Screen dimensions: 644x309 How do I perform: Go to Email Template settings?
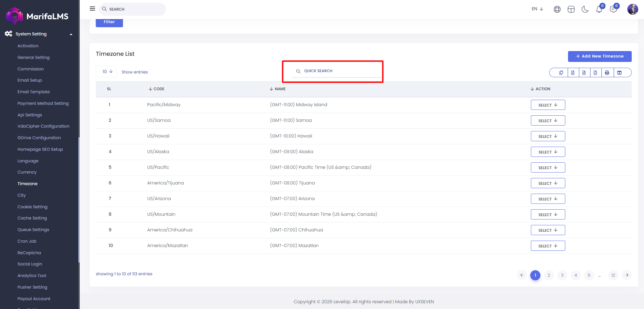tap(33, 92)
